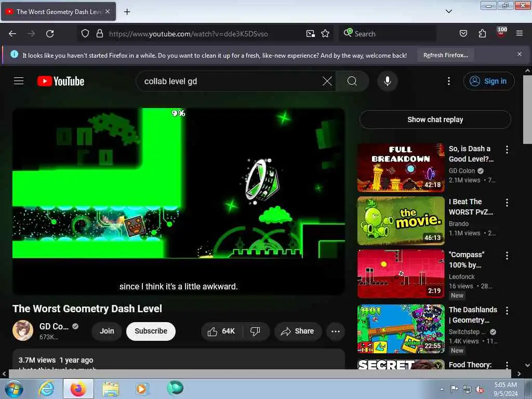Open options menu for 'Compass 100% by' video

tap(507, 256)
